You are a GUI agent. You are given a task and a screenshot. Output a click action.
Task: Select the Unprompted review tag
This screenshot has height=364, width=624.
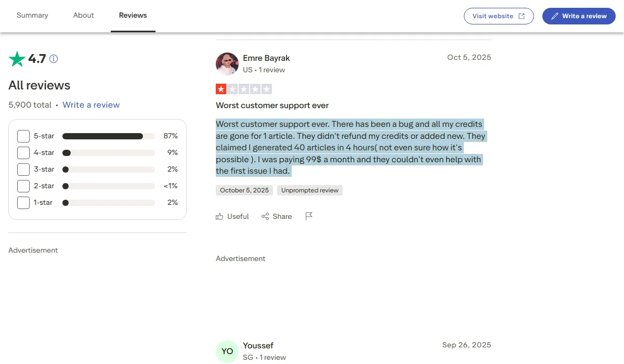coord(310,190)
